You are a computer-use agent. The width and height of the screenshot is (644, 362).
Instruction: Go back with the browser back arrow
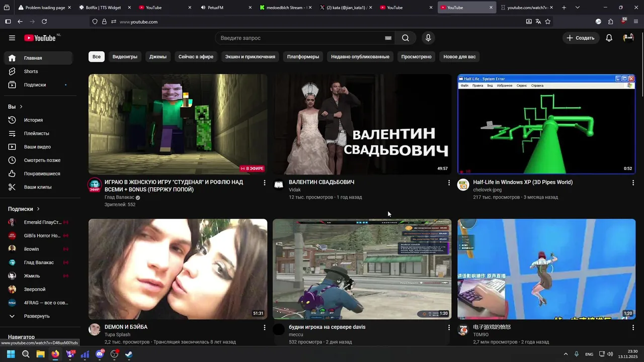point(20,22)
